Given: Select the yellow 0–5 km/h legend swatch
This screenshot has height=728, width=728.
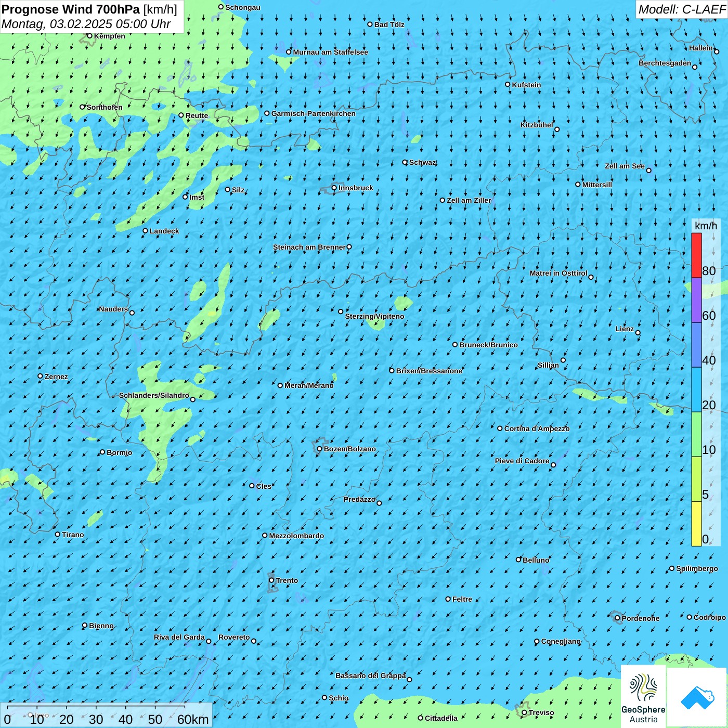Looking at the screenshot, I should (696, 524).
